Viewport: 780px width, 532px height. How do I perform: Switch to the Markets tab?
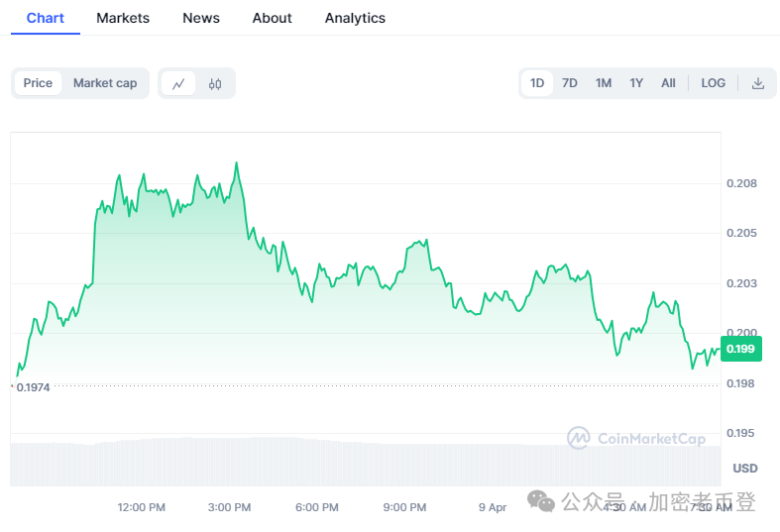click(x=123, y=18)
